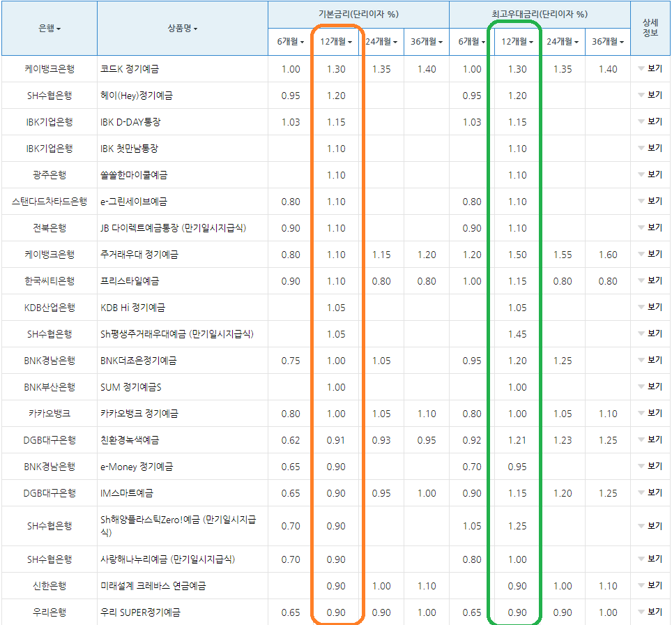Select product name IBK 첫만남통장
Viewport: 672px width, 625px height.
[129, 149]
